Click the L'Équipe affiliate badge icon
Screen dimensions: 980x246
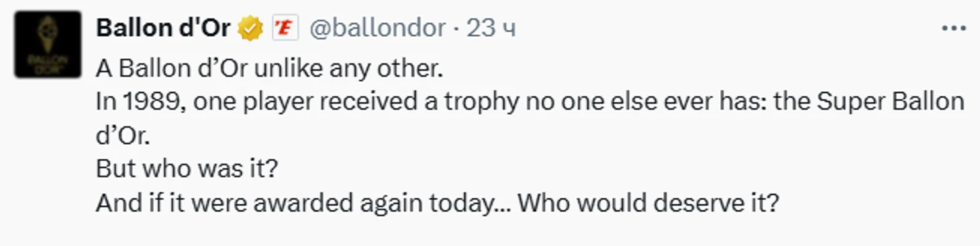285,29
